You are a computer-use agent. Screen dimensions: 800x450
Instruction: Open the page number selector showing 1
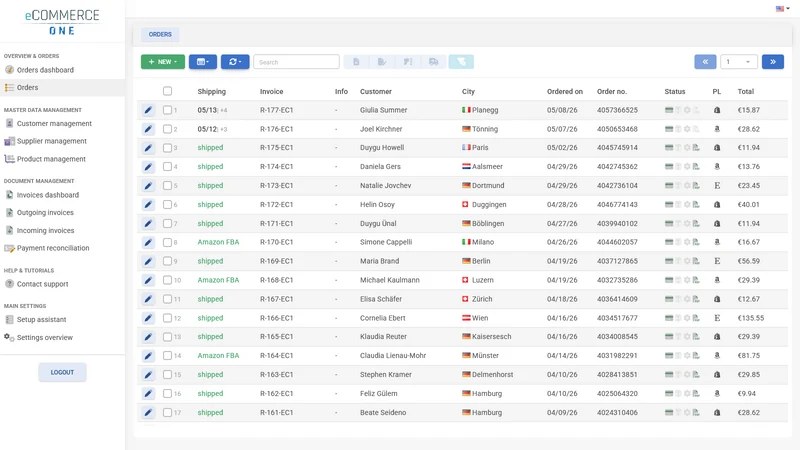point(738,62)
